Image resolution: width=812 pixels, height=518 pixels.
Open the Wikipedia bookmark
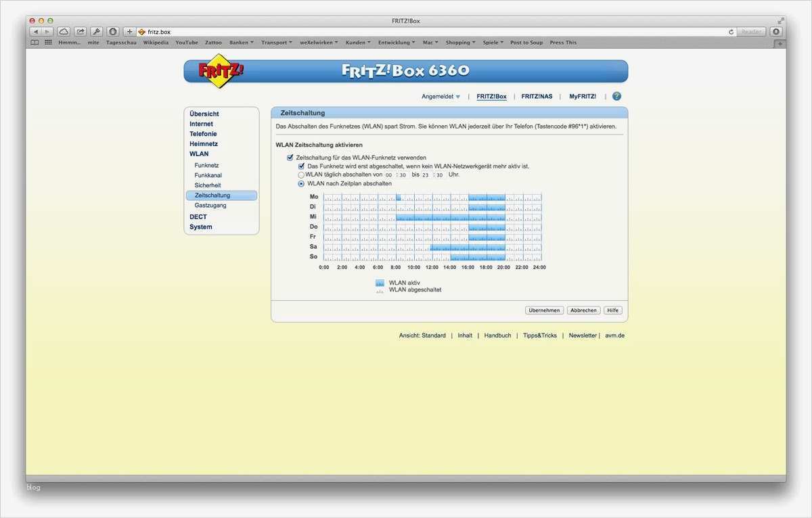pyautogui.click(x=156, y=43)
